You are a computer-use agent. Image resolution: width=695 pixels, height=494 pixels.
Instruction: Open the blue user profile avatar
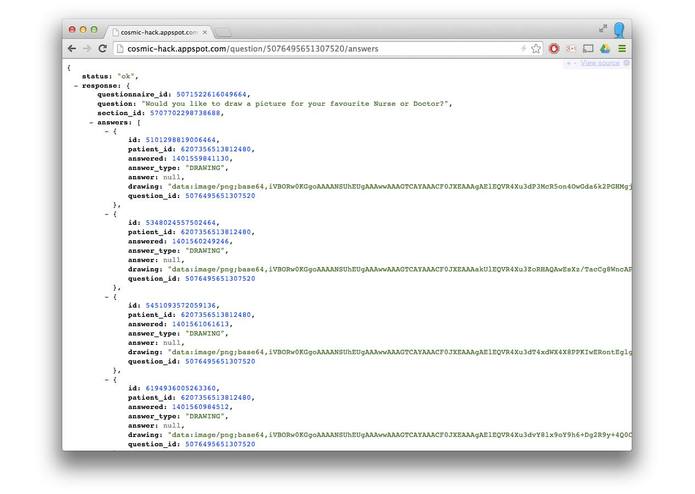[619, 30]
